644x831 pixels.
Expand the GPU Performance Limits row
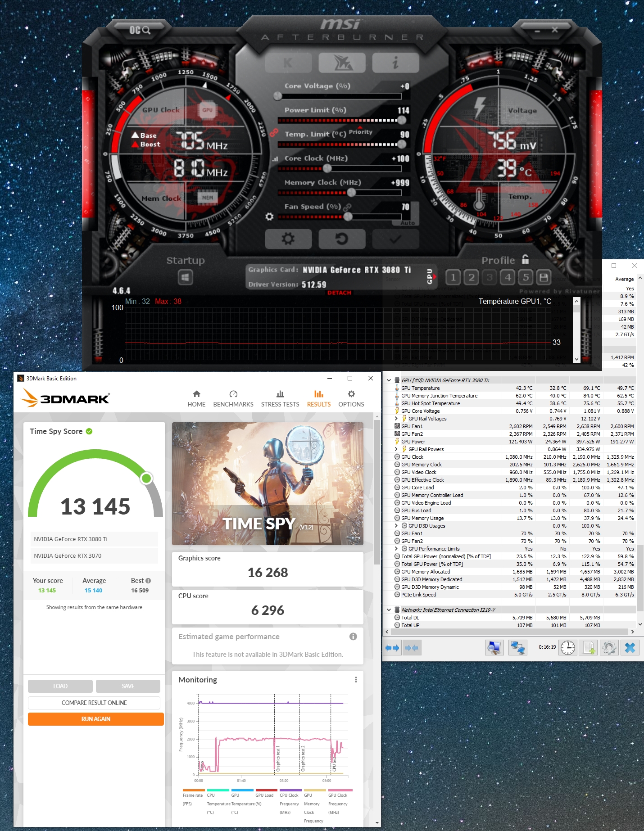(396, 549)
